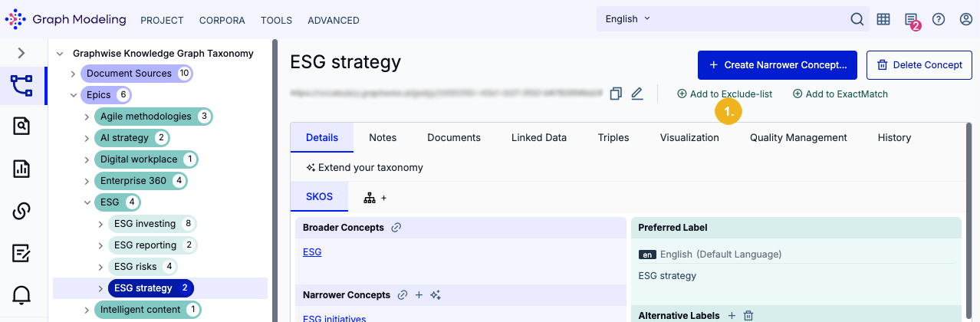Open the ADVANCED menu

click(334, 21)
